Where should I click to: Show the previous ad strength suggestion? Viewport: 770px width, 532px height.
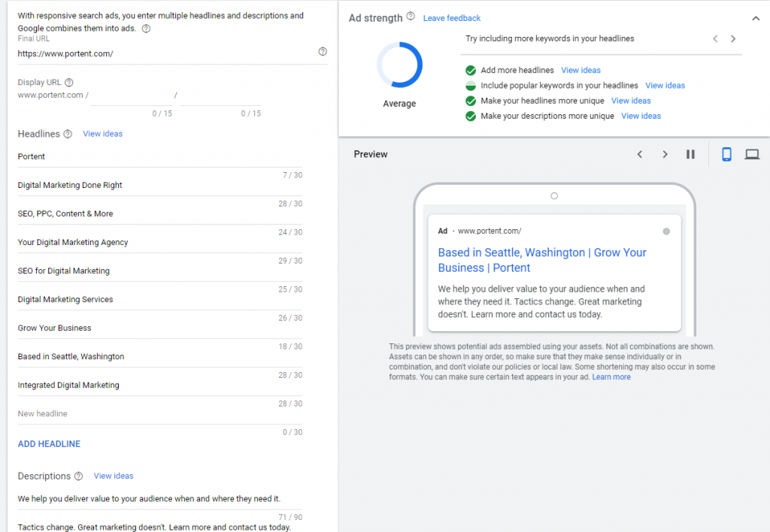(x=716, y=39)
